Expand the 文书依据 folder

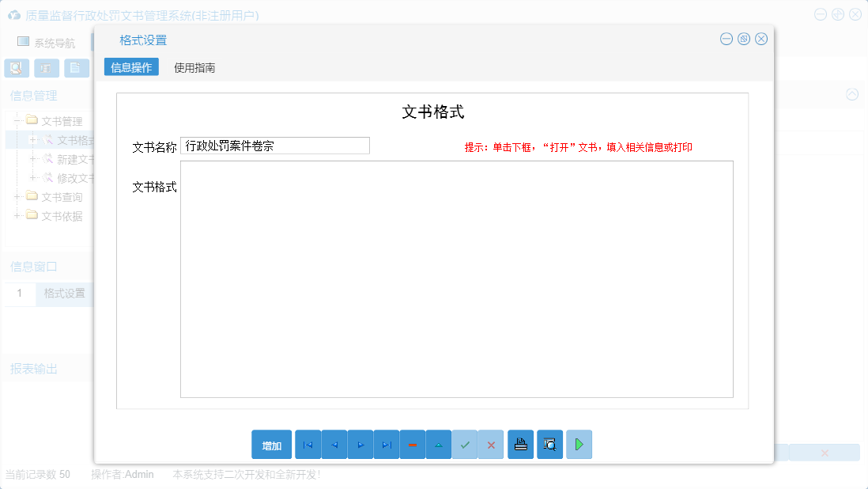point(17,215)
